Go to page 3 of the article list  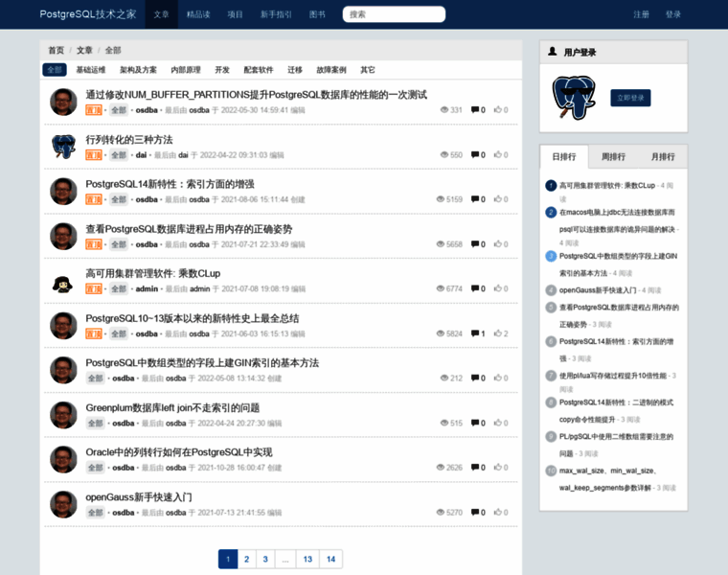(265, 560)
